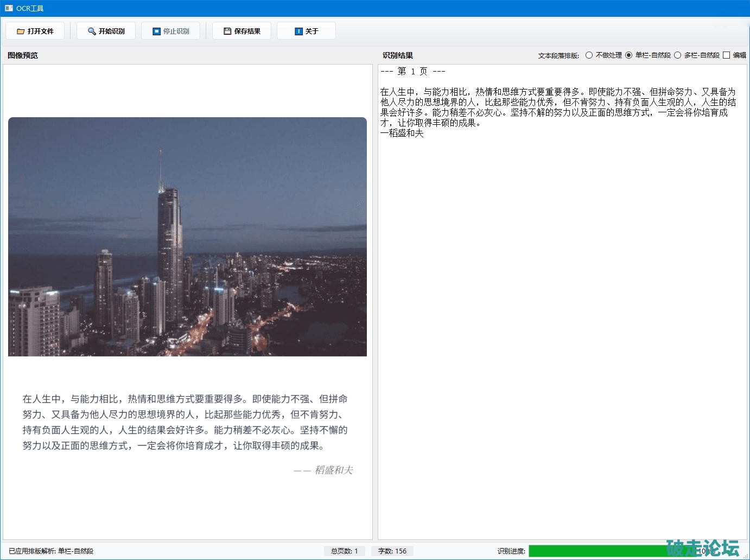Click the 已应用排版解析 status message
750x560 pixels.
tap(51, 551)
